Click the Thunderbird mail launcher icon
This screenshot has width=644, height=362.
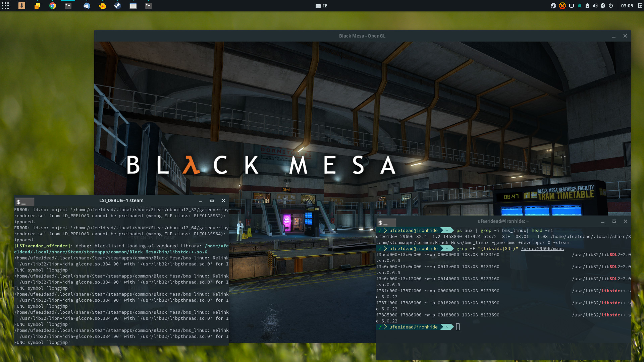click(87, 6)
